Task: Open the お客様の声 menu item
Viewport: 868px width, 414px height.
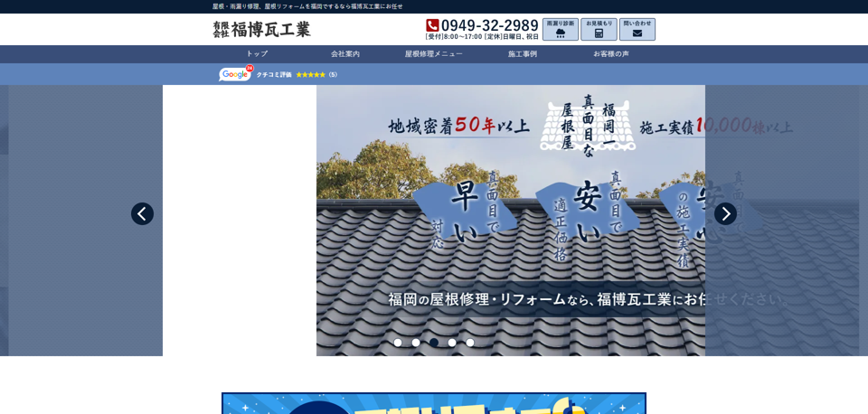Action: point(610,54)
